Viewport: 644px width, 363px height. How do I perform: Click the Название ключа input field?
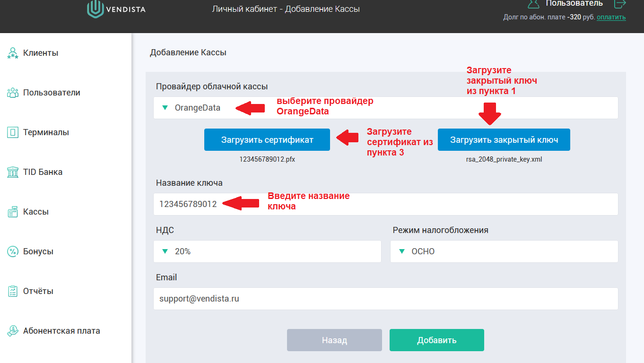[385, 204]
